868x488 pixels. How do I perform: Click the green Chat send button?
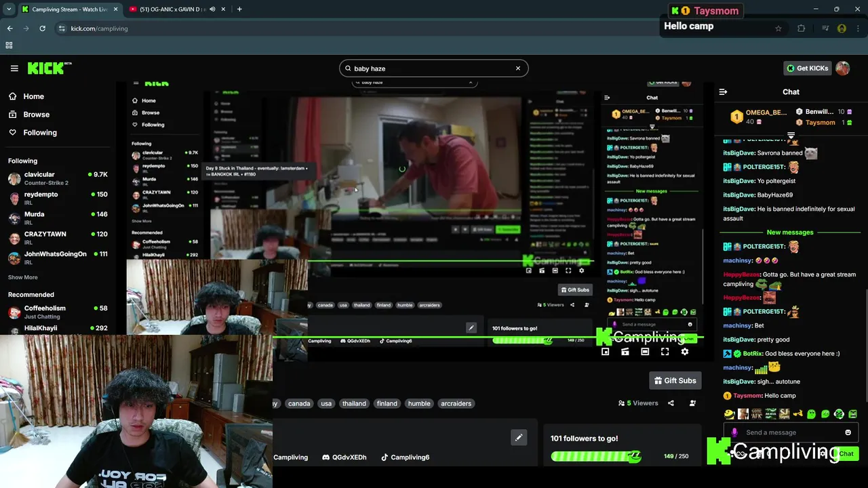(846, 453)
